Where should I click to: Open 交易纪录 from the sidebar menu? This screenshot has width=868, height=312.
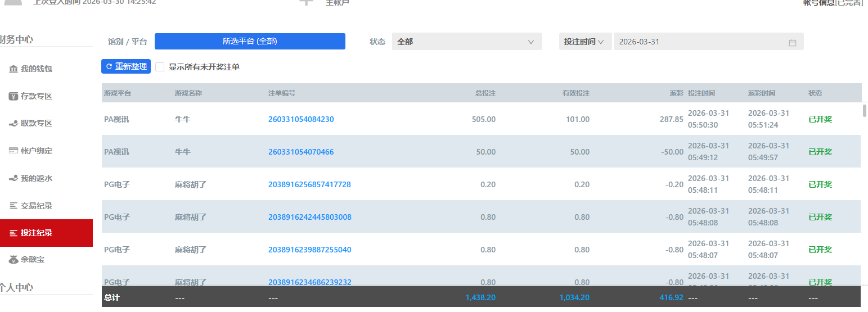point(37,206)
